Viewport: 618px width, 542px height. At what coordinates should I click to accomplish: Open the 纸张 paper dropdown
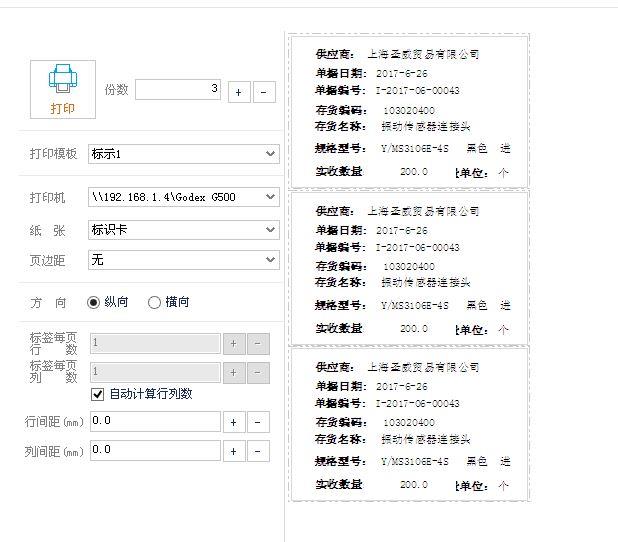tap(184, 230)
